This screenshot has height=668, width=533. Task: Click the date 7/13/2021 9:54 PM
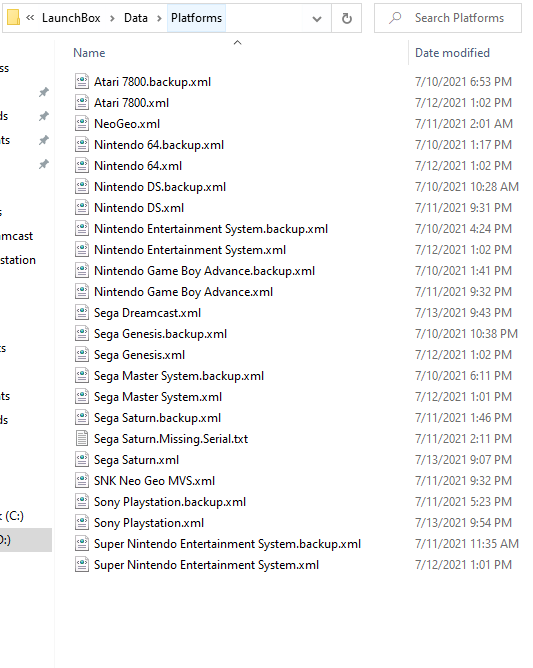coord(463,523)
